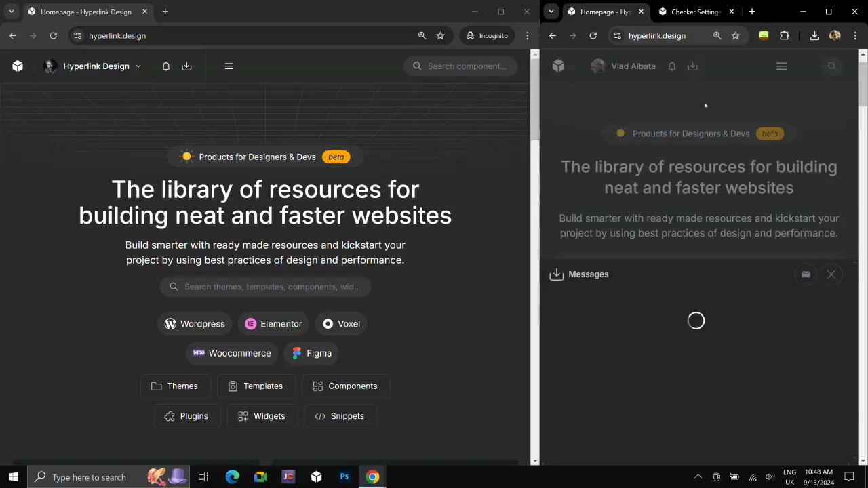Open Windows Start menu
This screenshot has height=488, width=868.
[13, 477]
